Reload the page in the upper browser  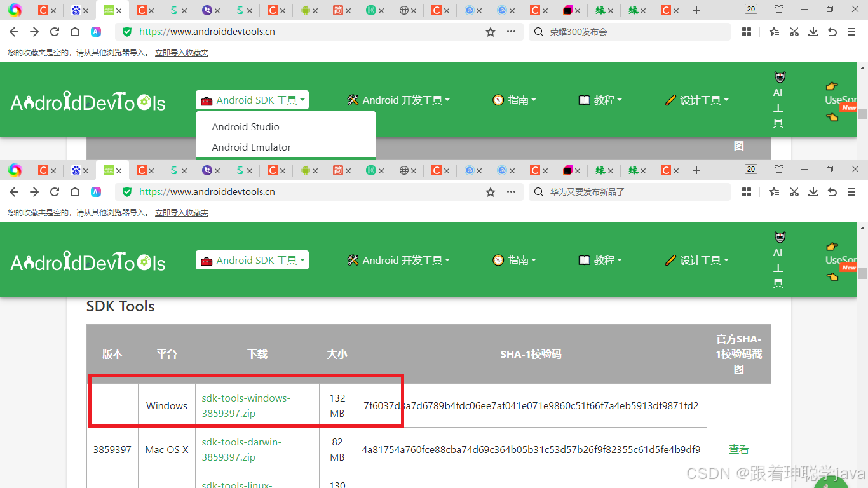pyautogui.click(x=55, y=32)
